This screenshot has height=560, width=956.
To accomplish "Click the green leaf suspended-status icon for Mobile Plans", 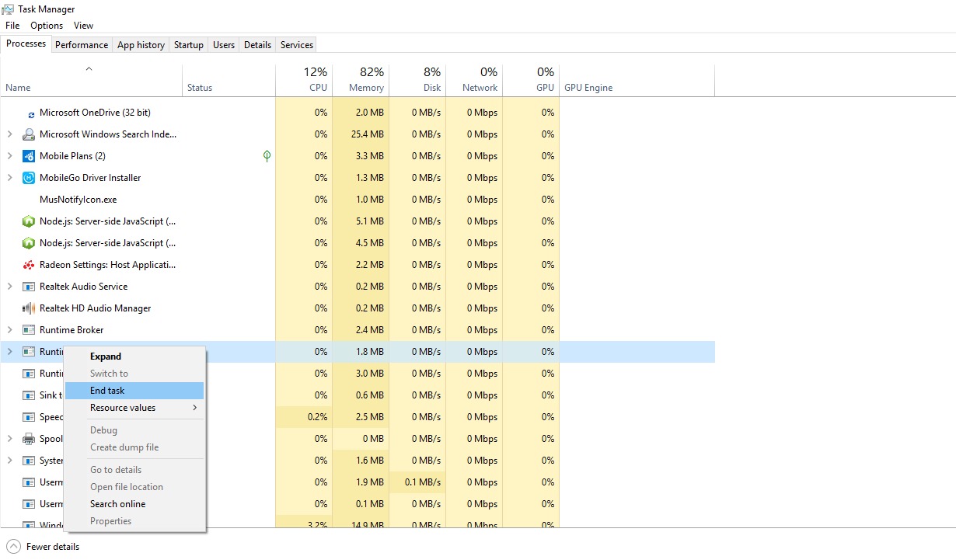I will tap(267, 156).
